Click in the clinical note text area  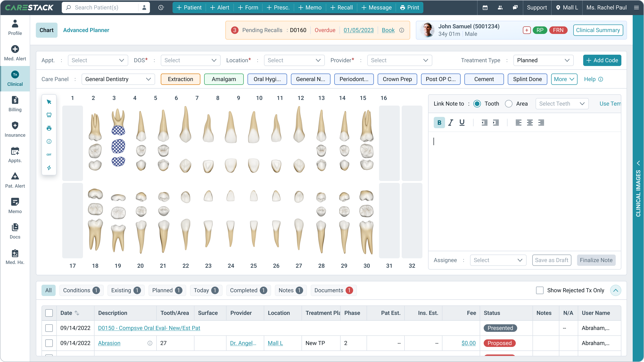click(524, 191)
